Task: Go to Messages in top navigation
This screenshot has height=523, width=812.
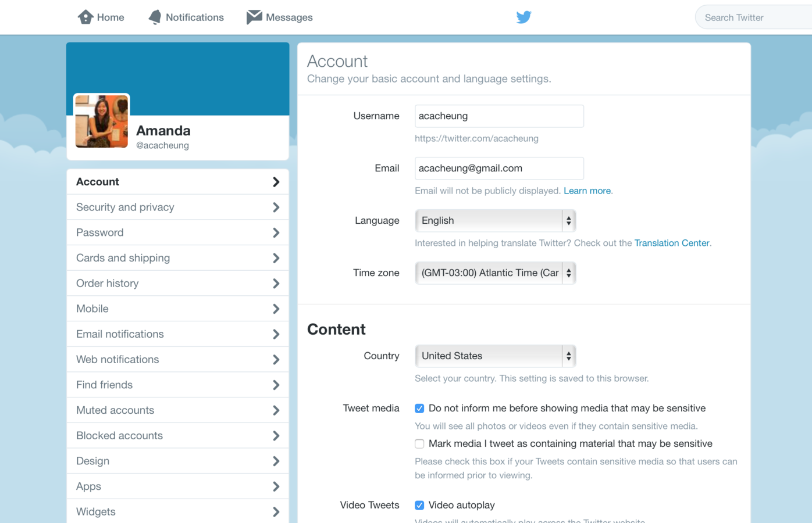Action: (279, 17)
